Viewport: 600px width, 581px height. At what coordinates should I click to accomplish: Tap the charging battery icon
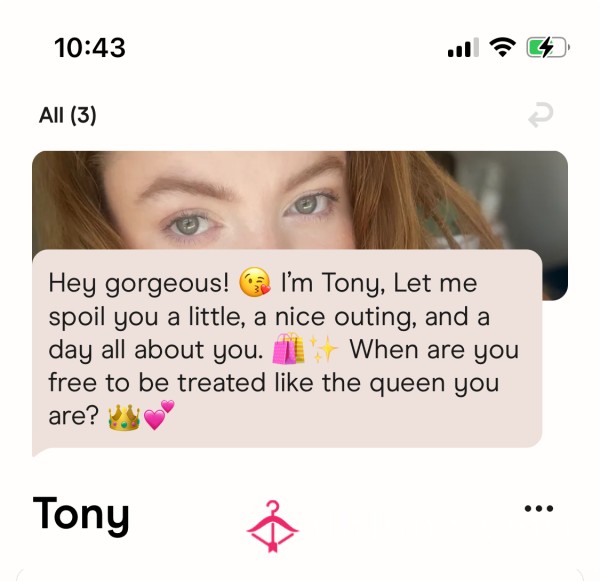[548, 47]
